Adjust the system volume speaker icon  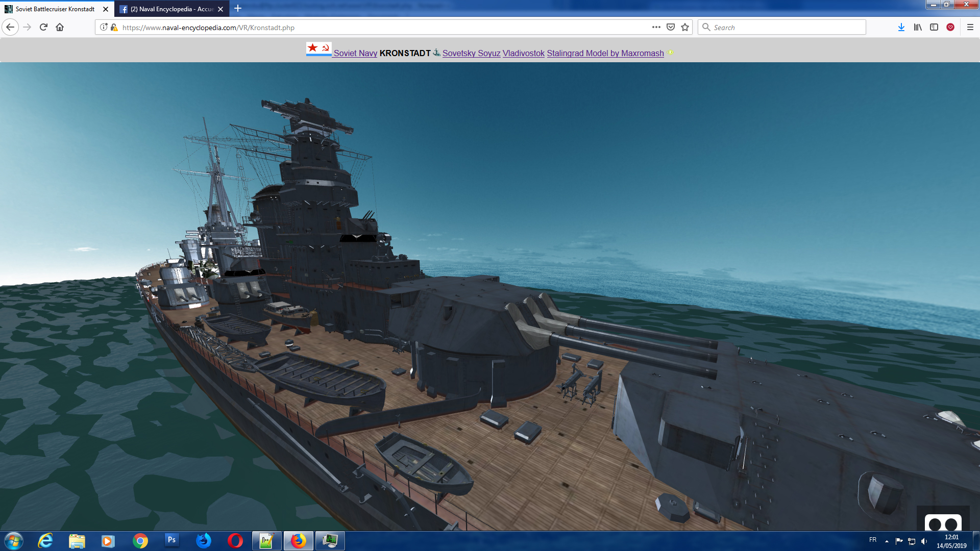point(924,541)
